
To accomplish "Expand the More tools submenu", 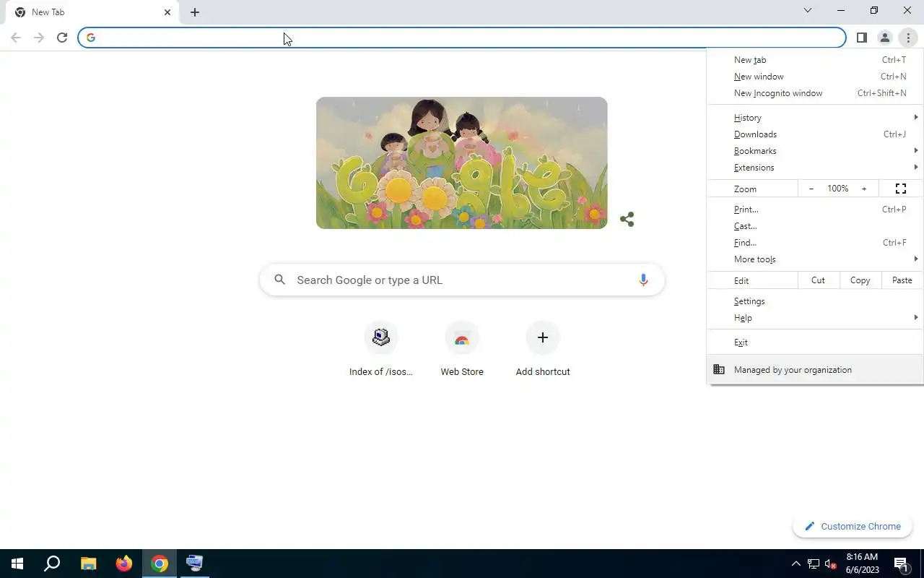I will coord(815,259).
